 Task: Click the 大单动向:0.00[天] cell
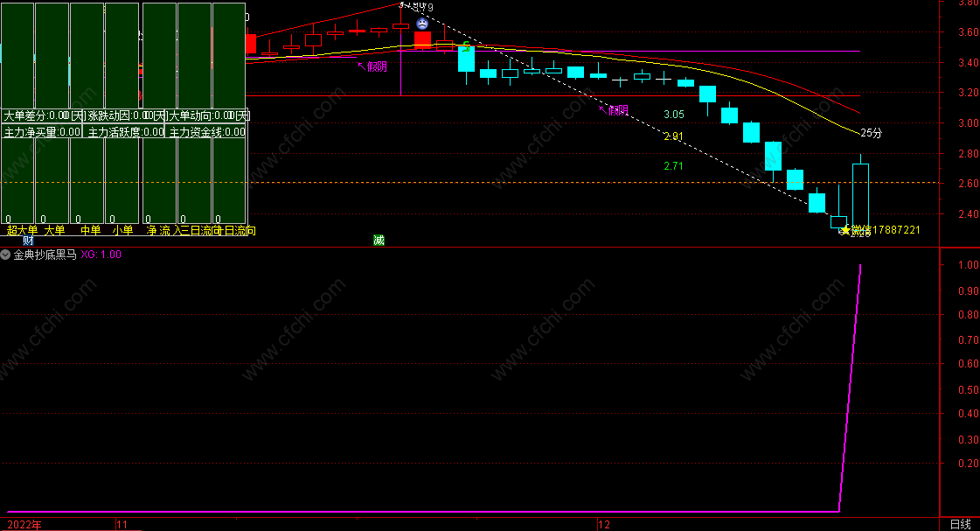click(x=207, y=115)
